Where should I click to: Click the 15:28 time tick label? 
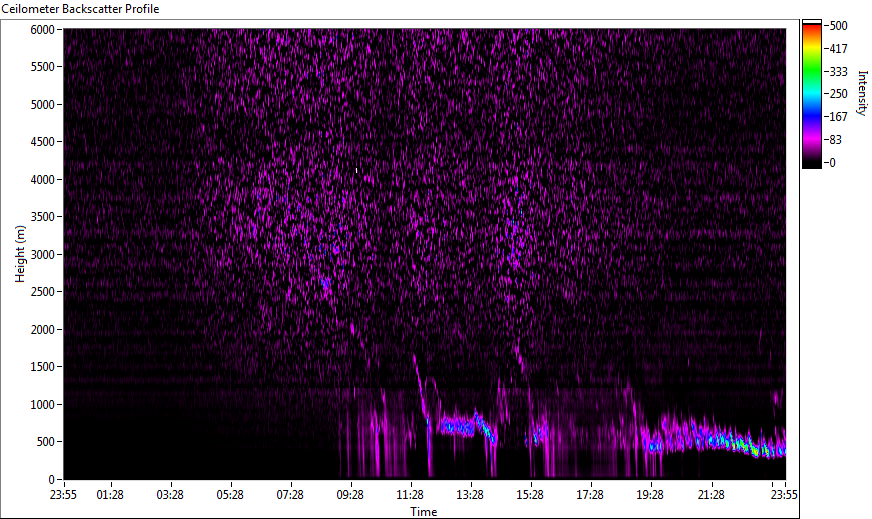pos(530,495)
